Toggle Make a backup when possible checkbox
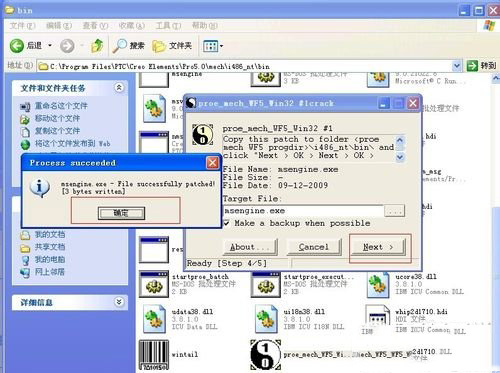The height and width of the screenshot is (373, 500). [226, 223]
